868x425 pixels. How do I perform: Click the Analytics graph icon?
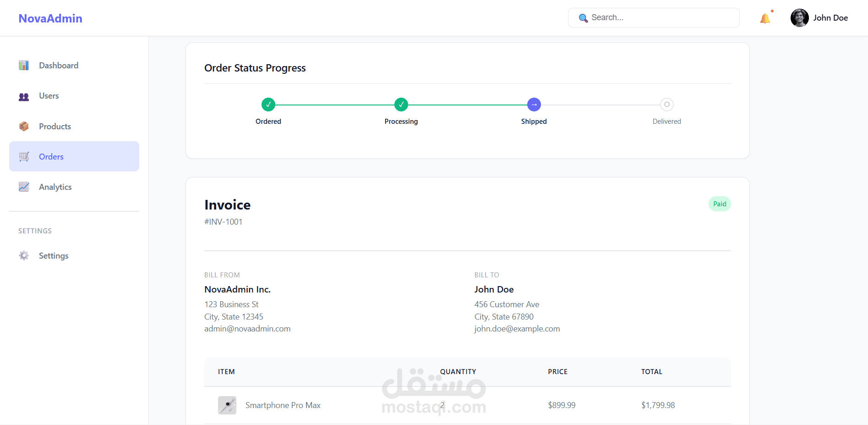(x=24, y=187)
